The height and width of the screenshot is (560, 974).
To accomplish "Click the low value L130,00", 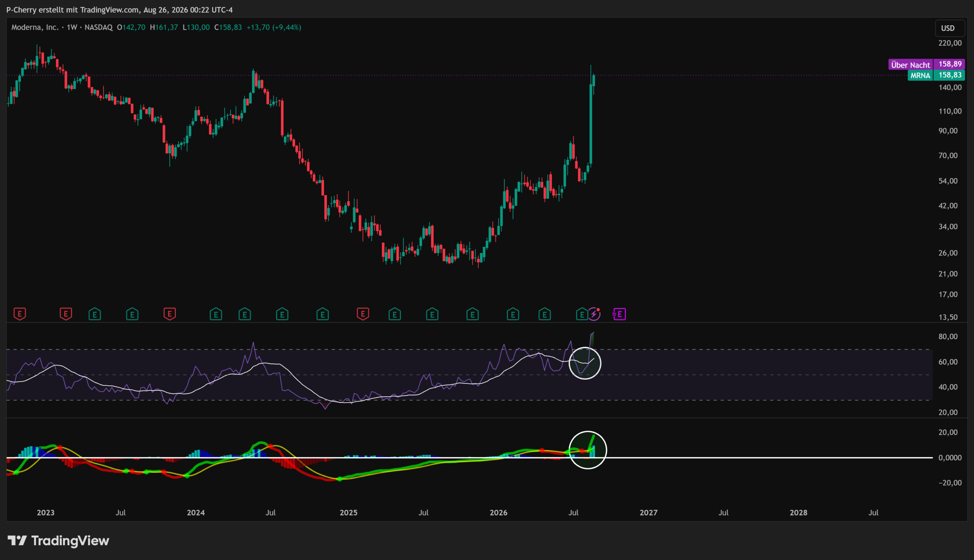I will click(196, 27).
